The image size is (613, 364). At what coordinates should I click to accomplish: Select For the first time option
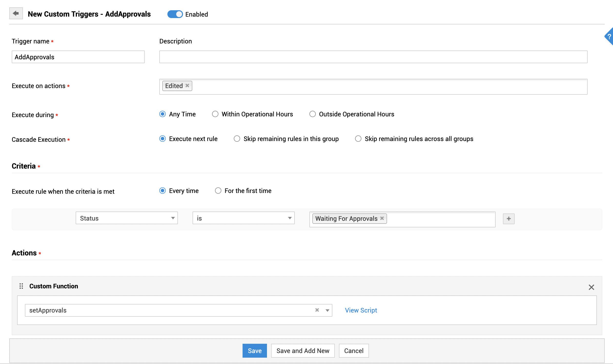[218, 191]
